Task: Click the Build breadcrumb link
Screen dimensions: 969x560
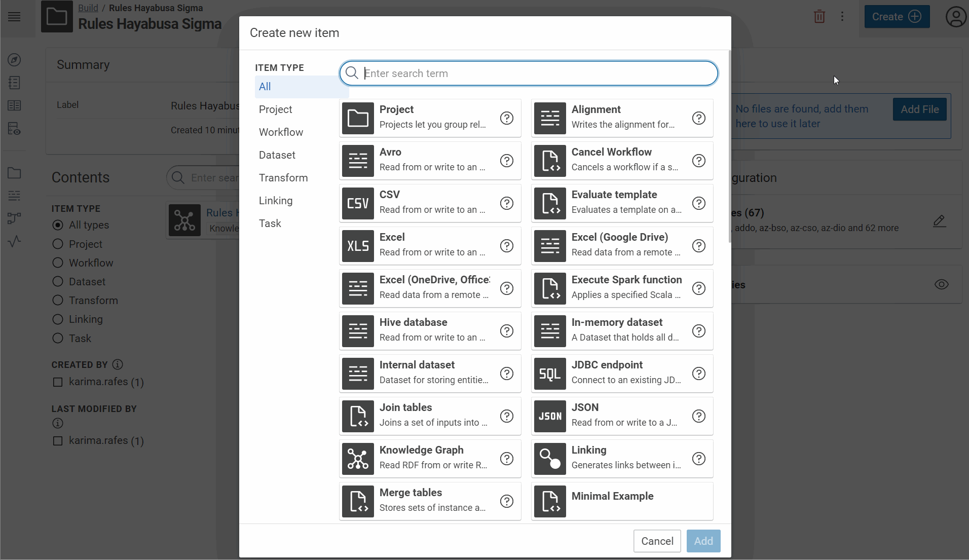Action: click(88, 8)
